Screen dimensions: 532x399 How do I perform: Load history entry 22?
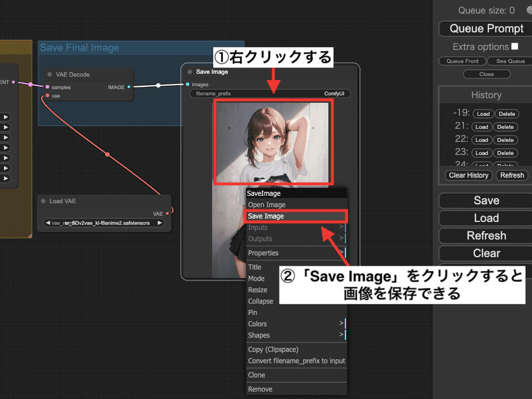(x=482, y=140)
